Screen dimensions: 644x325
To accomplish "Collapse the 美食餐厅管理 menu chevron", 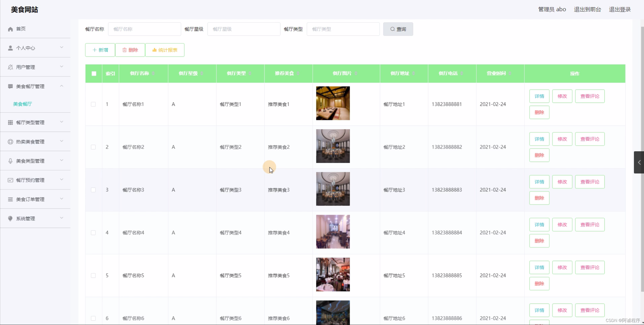I will point(62,86).
